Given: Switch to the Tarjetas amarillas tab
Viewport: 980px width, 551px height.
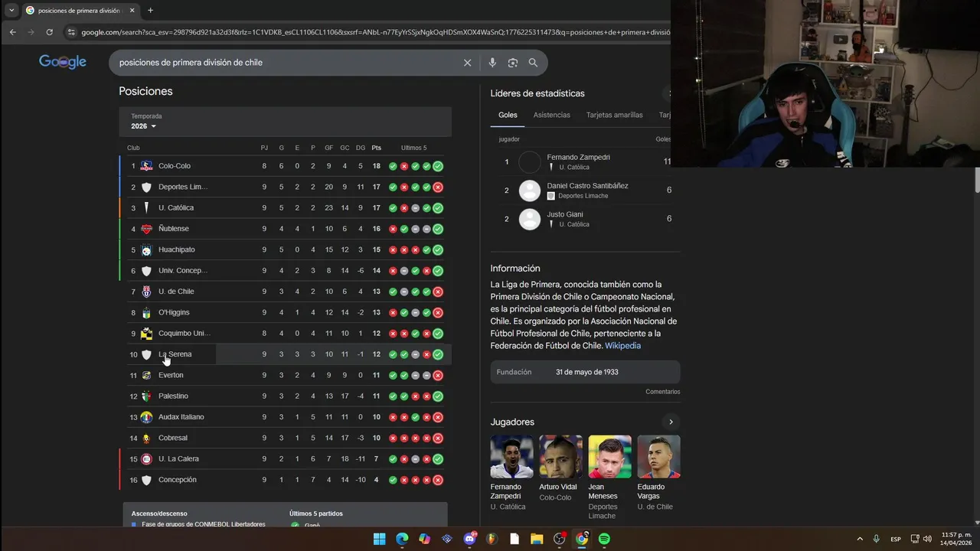Looking at the screenshot, I should coord(615,115).
